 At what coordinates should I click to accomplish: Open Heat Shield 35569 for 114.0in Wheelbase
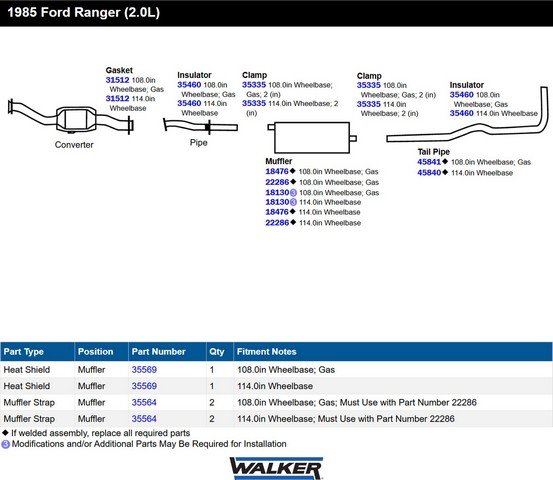point(144,386)
